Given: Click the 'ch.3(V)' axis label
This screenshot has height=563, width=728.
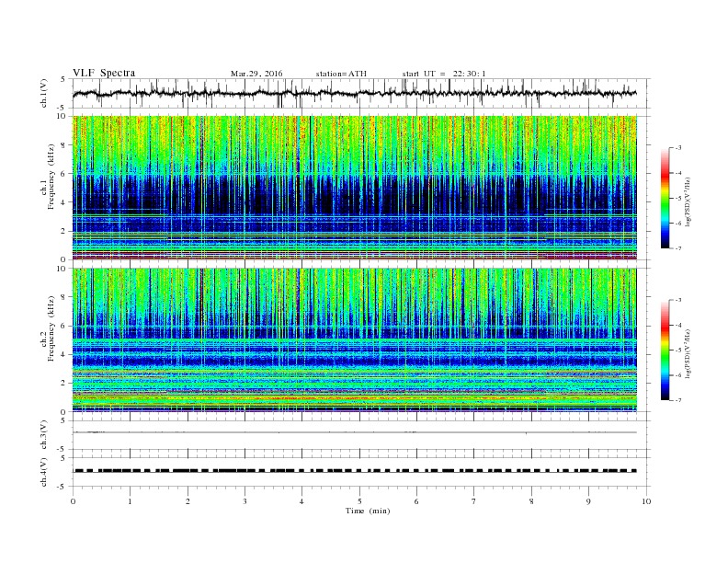Looking at the screenshot, I should coord(44,435).
